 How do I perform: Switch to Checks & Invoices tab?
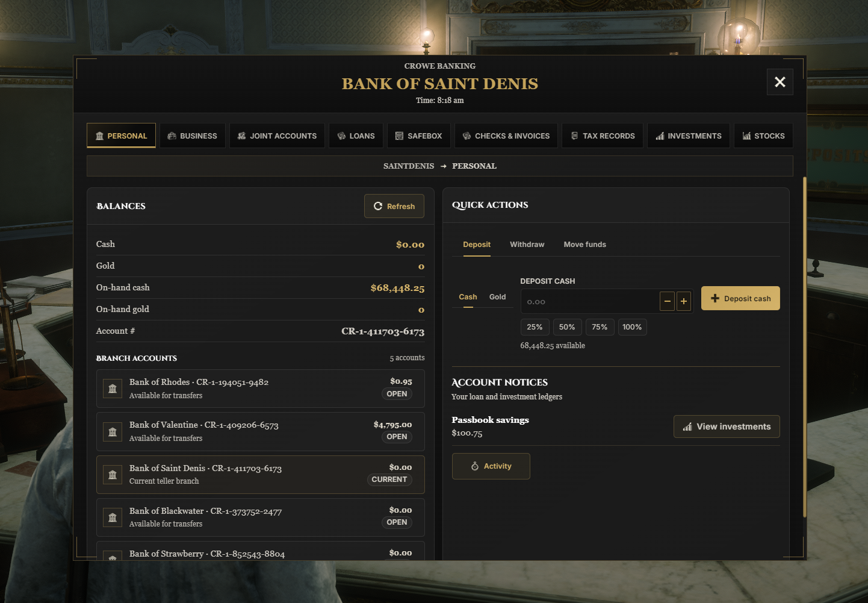(x=506, y=136)
